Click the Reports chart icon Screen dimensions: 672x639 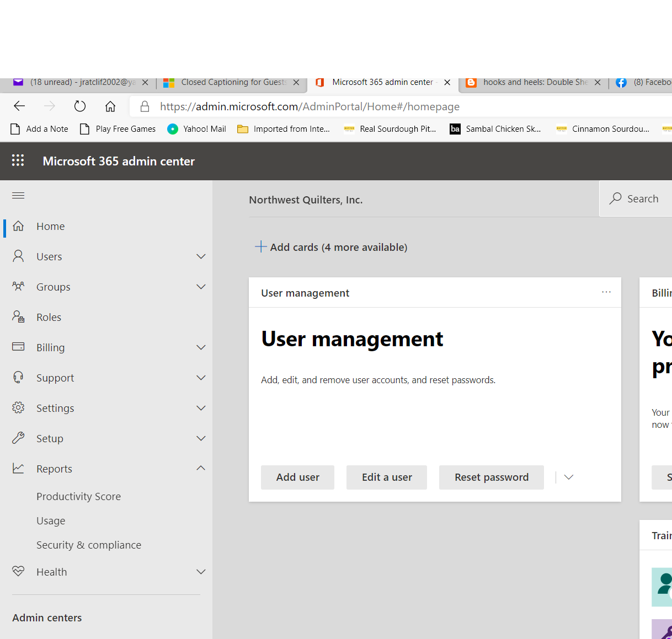pyautogui.click(x=18, y=468)
